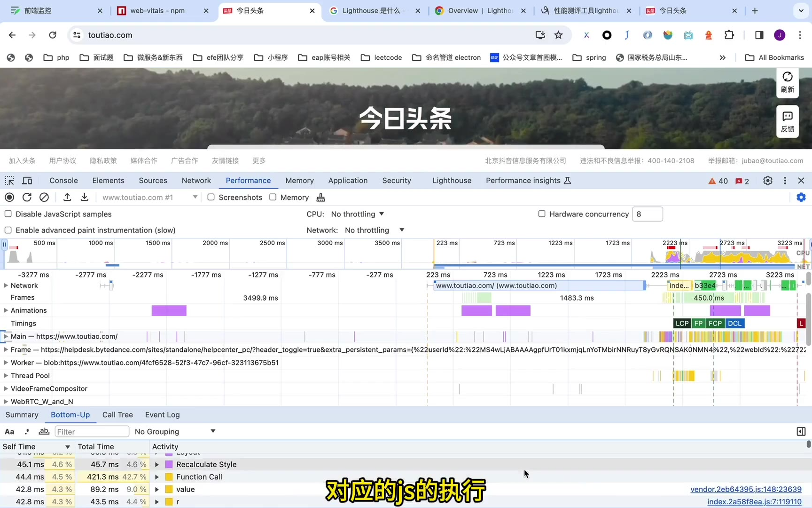Click the bottom-up Filter input field
The image size is (812, 508).
coord(92,432)
